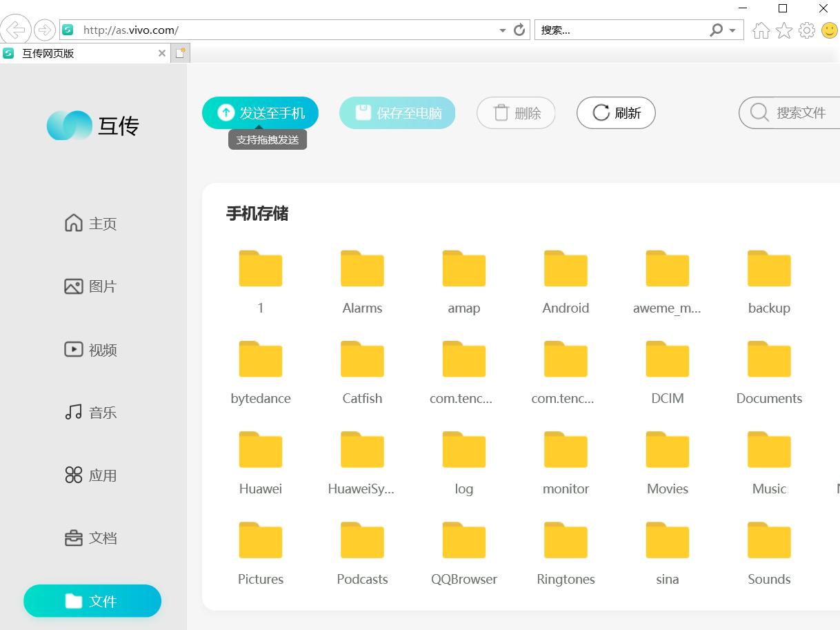Image resolution: width=840 pixels, height=630 pixels.
Task: Expand the address bar URL dropdown
Action: coord(502,30)
